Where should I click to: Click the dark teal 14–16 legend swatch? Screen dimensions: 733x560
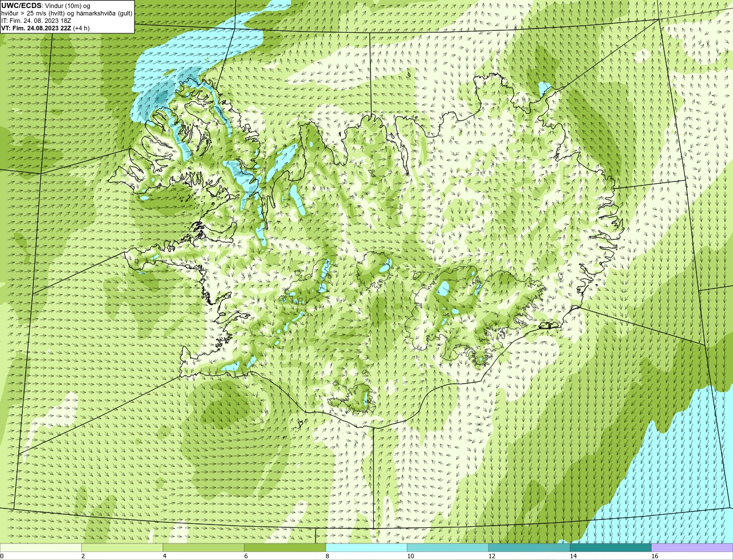610,547
